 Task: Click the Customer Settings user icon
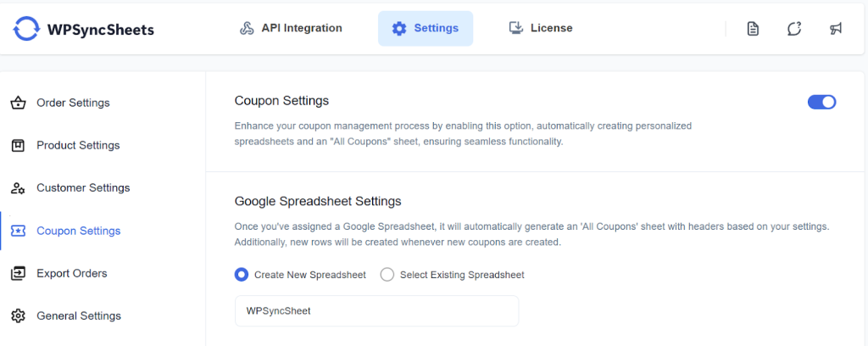coord(19,188)
